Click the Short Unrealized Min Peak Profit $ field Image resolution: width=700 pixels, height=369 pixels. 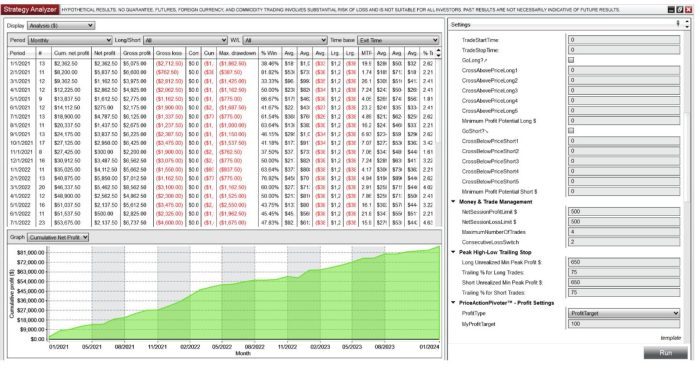coord(624,282)
